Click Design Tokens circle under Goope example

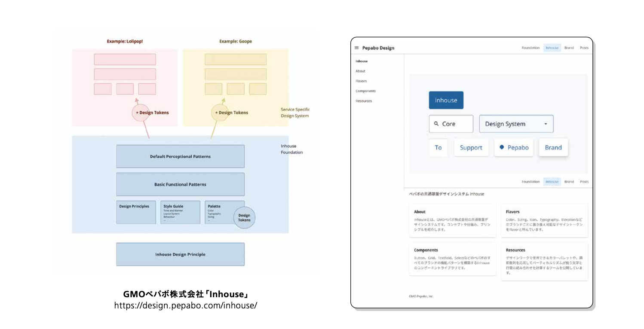tap(220, 113)
